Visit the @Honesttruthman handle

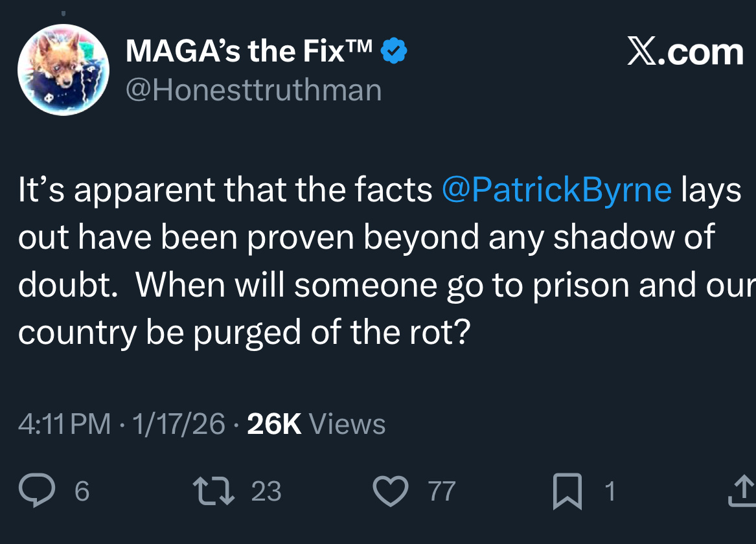(253, 89)
